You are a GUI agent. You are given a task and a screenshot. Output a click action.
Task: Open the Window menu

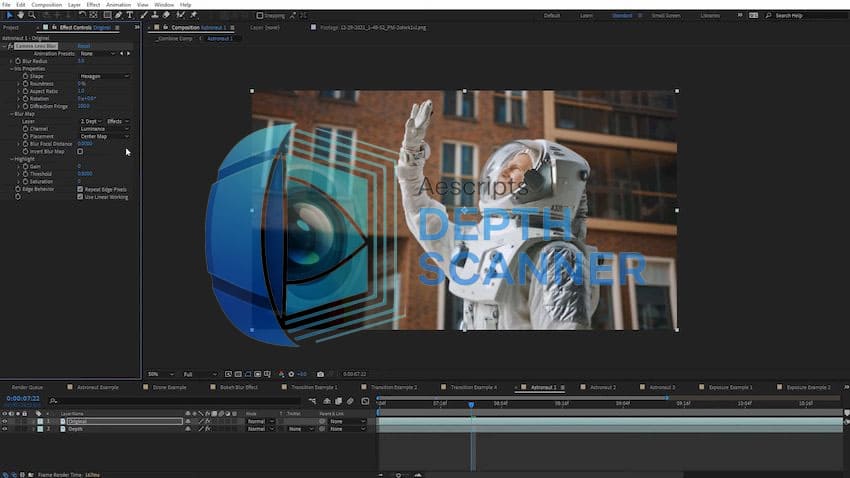tap(164, 4)
